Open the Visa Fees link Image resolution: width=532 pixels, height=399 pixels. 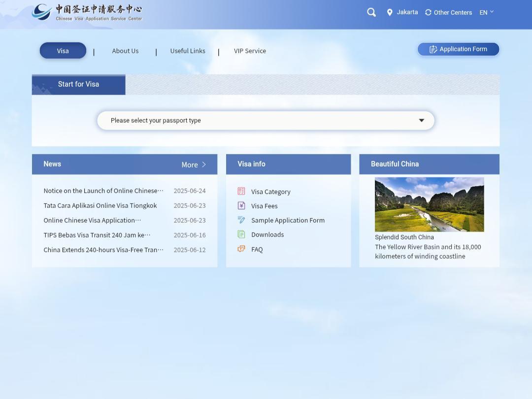pos(265,206)
